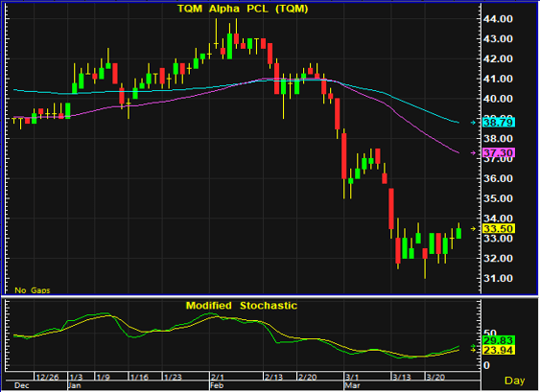Image resolution: width=540 pixels, height=392 pixels.
Task: Click the Modified Stochastic panel title
Action: click(x=242, y=306)
